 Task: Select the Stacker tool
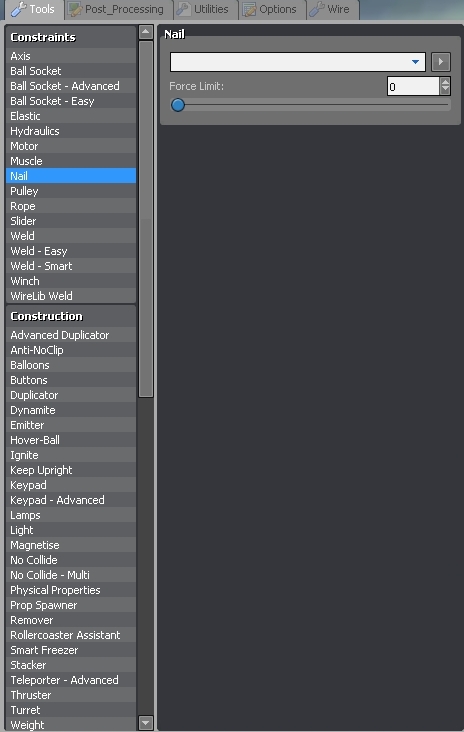pyautogui.click(x=71, y=665)
